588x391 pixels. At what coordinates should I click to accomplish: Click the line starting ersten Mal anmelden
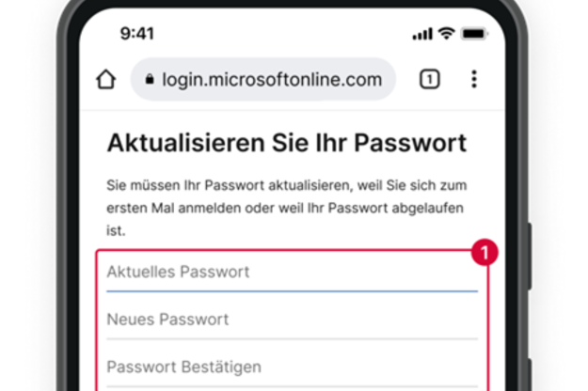[285, 209]
